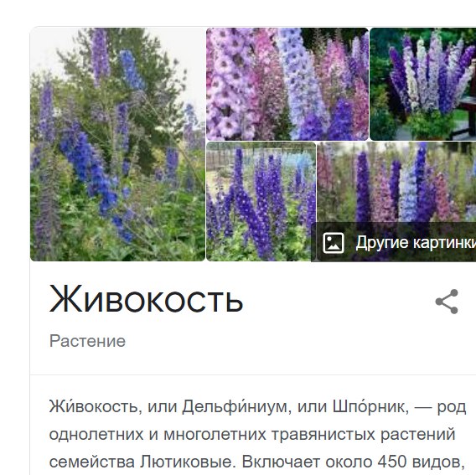Click the text "травянистых растений"
The height and width of the screenshot is (475, 476).
click(363, 434)
